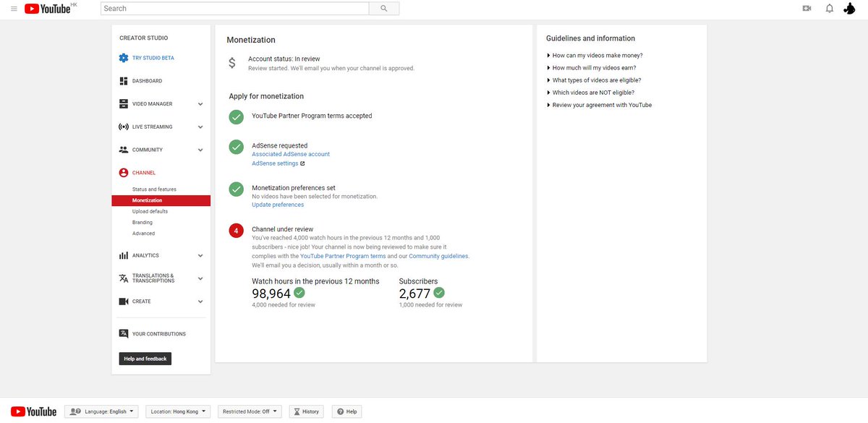Image resolution: width=868 pixels, height=423 pixels.
Task: Click the Help button in footer
Action: [x=346, y=411]
